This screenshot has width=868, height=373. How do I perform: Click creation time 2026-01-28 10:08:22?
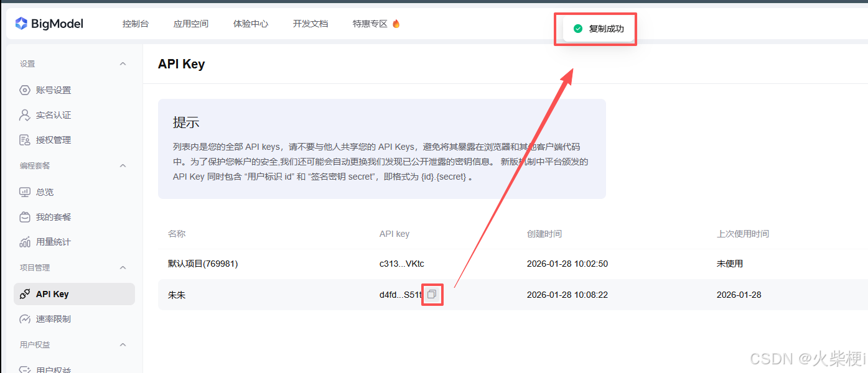(x=567, y=295)
